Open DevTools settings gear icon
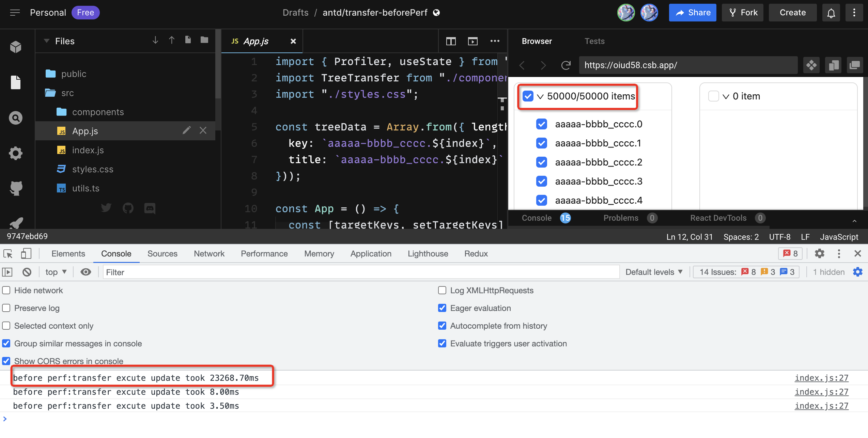The width and height of the screenshot is (868, 438). pos(819,254)
